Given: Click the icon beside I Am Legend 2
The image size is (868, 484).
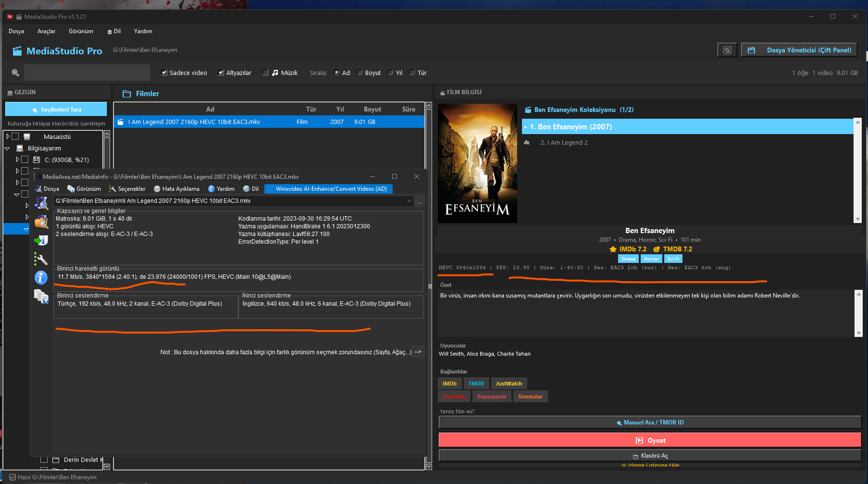Looking at the screenshot, I should 527,143.
